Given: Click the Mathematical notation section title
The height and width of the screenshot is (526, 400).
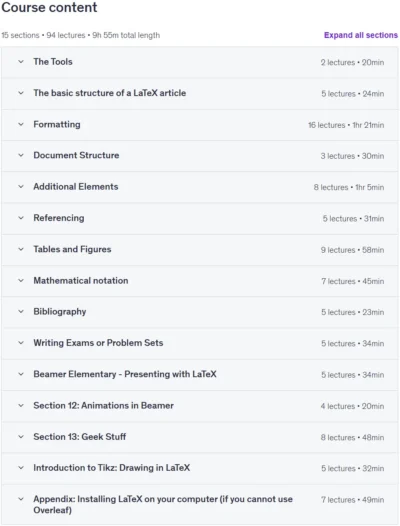Looking at the screenshot, I should tap(81, 280).
